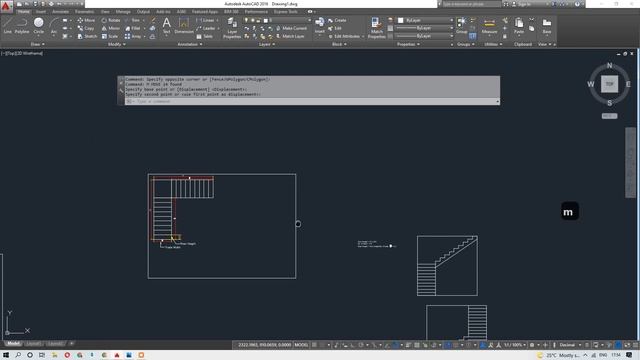Select the Polyline tool

tap(22, 26)
